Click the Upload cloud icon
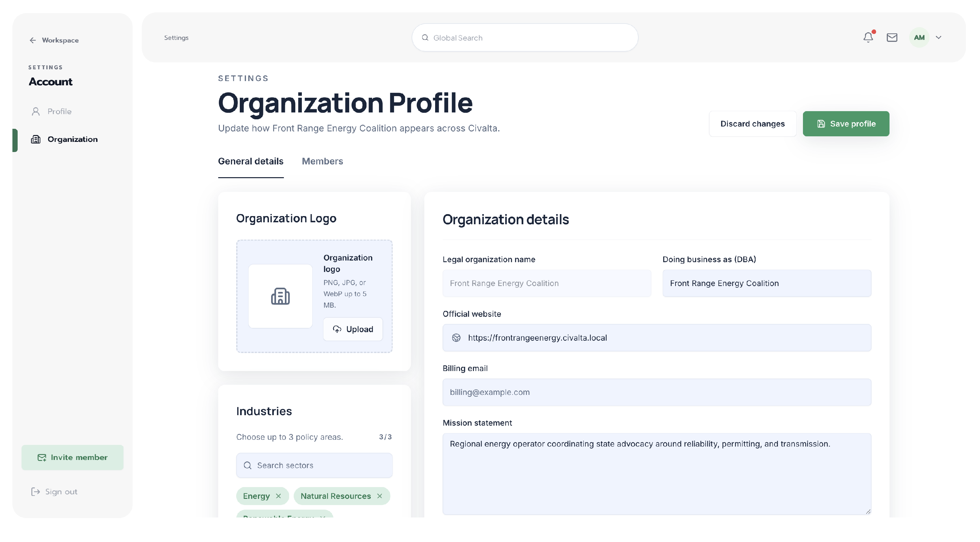The height and width of the screenshot is (542, 980). pyautogui.click(x=337, y=329)
